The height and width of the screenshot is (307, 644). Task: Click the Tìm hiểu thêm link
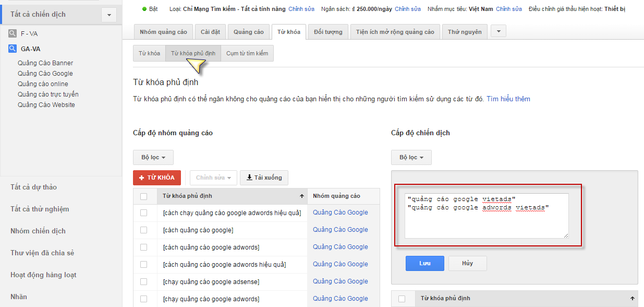point(508,99)
